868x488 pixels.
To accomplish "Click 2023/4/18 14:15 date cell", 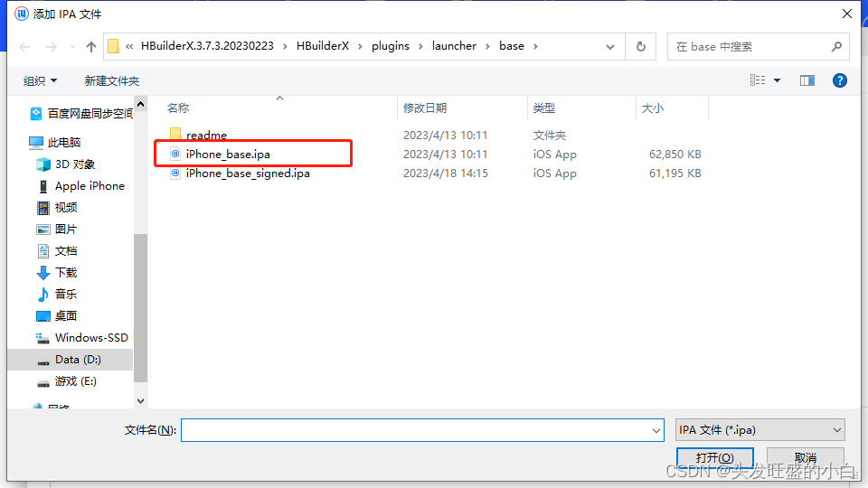I will [446, 174].
